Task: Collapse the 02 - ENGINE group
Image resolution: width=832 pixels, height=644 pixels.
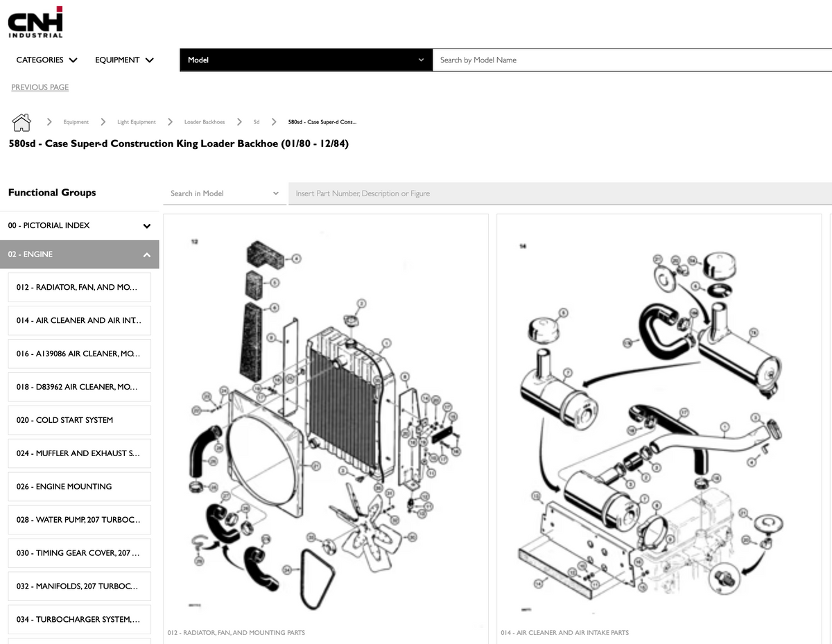Action: click(80, 254)
